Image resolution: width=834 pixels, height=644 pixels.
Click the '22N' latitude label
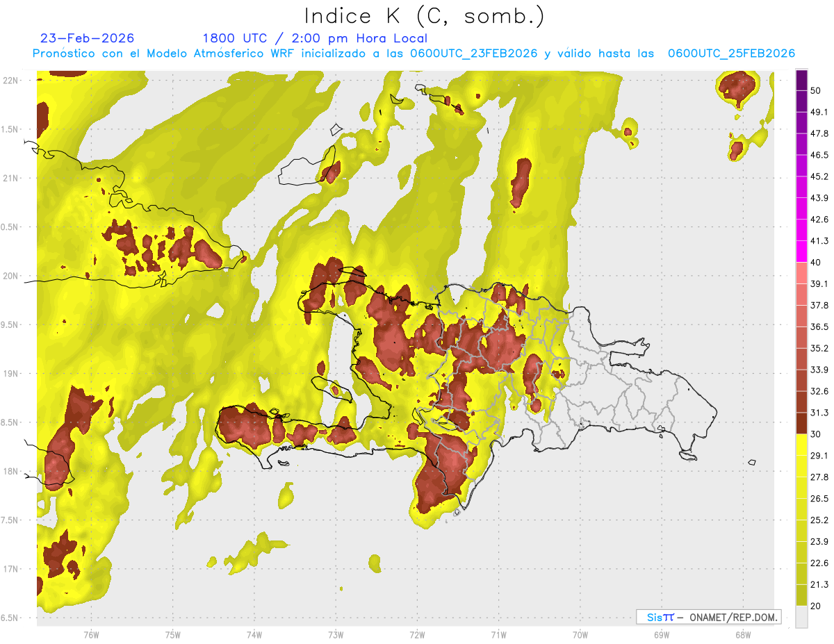(x=12, y=81)
